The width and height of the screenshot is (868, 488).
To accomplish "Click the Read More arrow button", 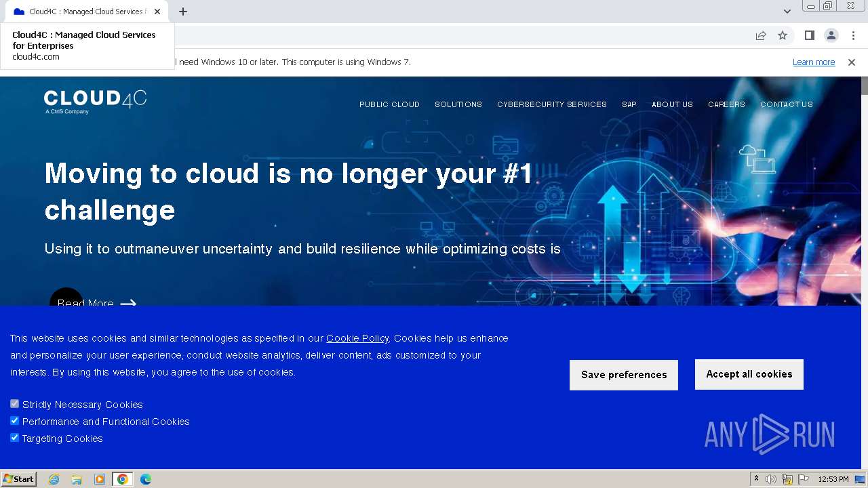I will (93, 302).
